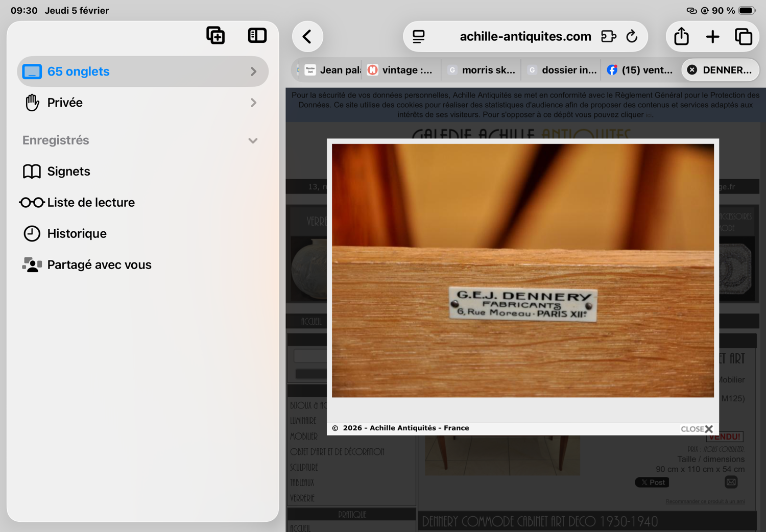This screenshot has height=532, width=766.
Task: Open page menu icon in address bar
Action: [419, 36]
